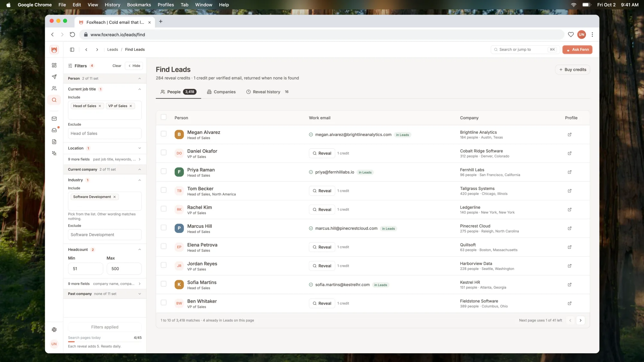Viewport: 644px width, 362px height.
Task: Select the Daniel Okafor row checkbox
Action: coord(164,153)
